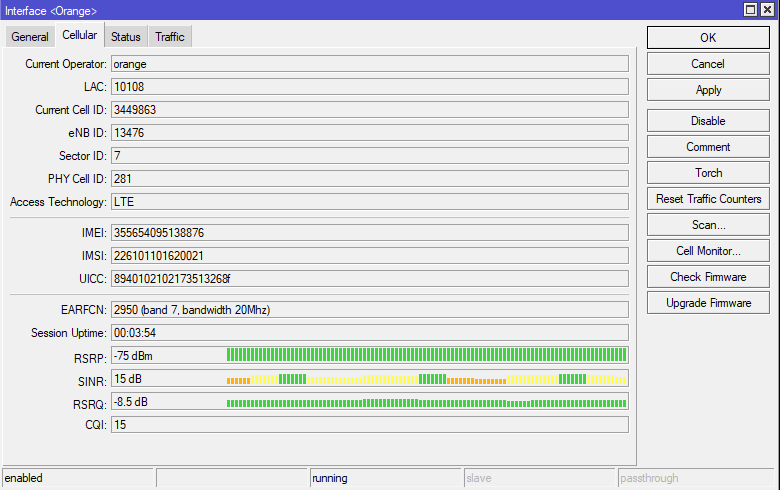The image size is (780, 490).
Task: Open the Traffic tab
Action: click(x=170, y=37)
